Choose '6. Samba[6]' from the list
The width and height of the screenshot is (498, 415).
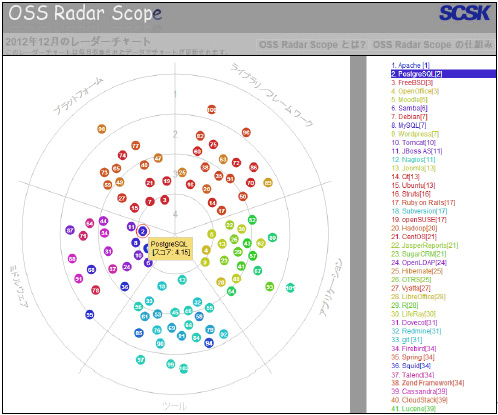point(409,108)
